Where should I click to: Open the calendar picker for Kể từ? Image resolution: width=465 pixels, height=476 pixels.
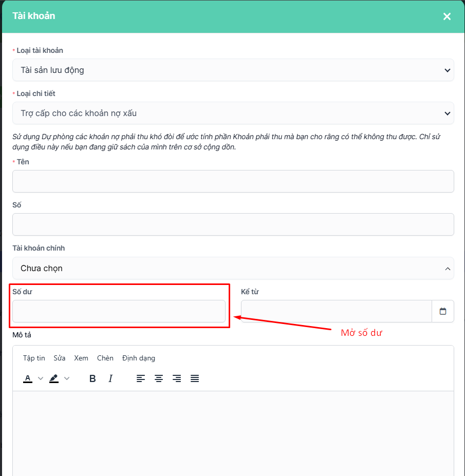point(443,311)
